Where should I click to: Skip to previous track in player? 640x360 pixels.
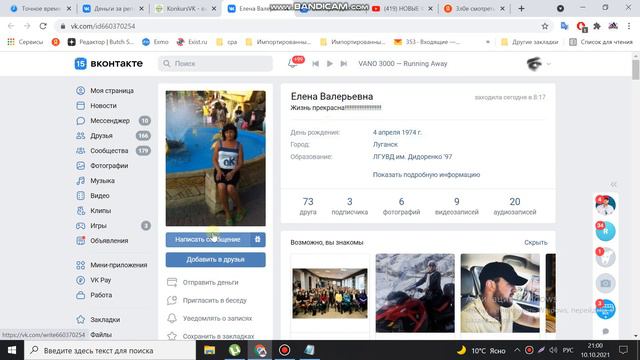[x=315, y=64]
